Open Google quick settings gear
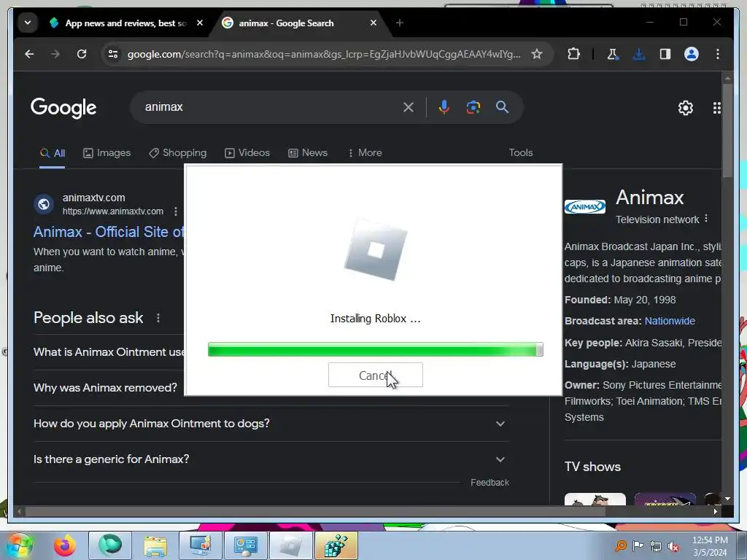 pos(686,108)
